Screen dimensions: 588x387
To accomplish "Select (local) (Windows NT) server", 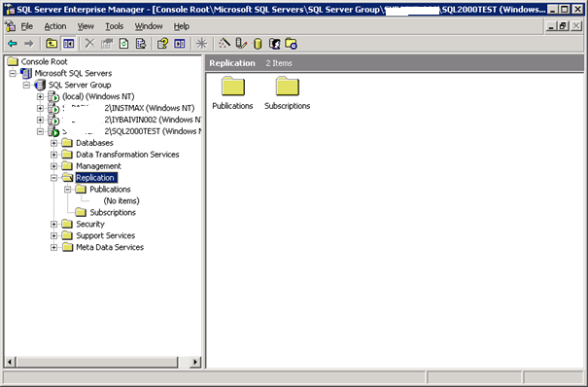I will click(98, 96).
